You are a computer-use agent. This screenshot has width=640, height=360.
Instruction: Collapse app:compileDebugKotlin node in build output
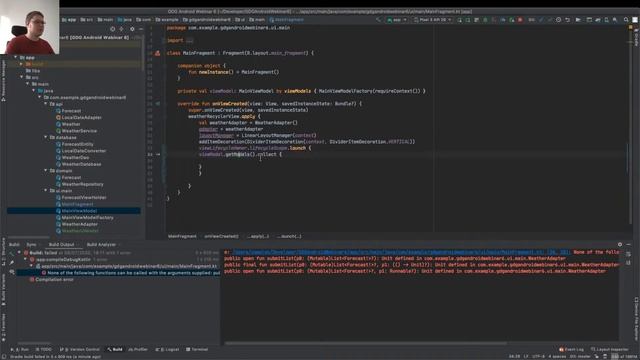(x=25, y=260)
